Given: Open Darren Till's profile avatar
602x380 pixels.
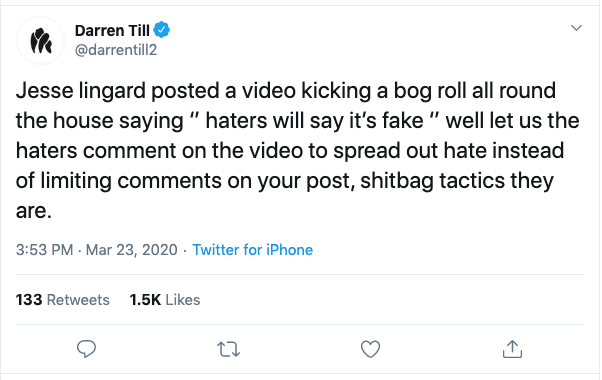Looking at the screenshot, I should pyautogui.click(x=40, y=40).
